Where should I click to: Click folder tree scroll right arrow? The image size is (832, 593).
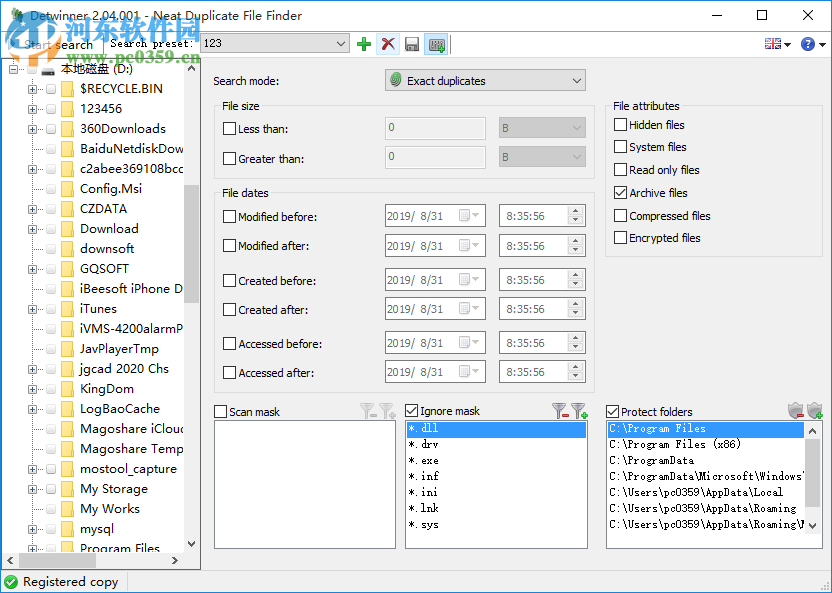(x=175, y=560)
